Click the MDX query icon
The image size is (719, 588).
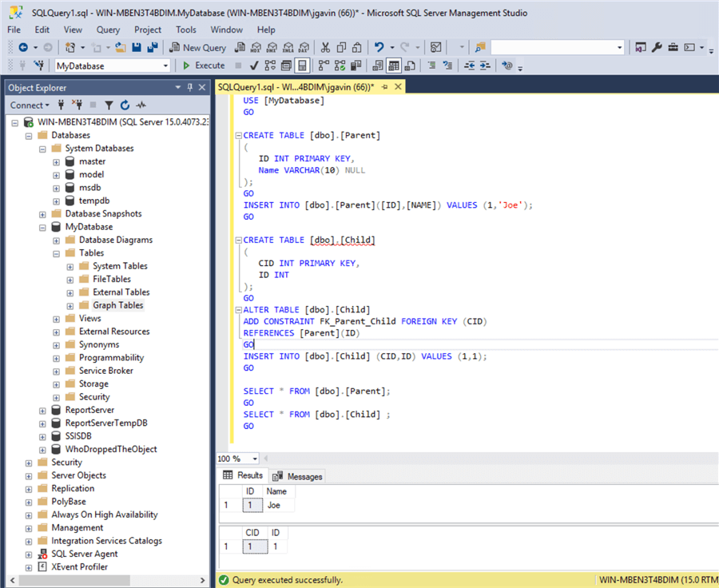256,47
